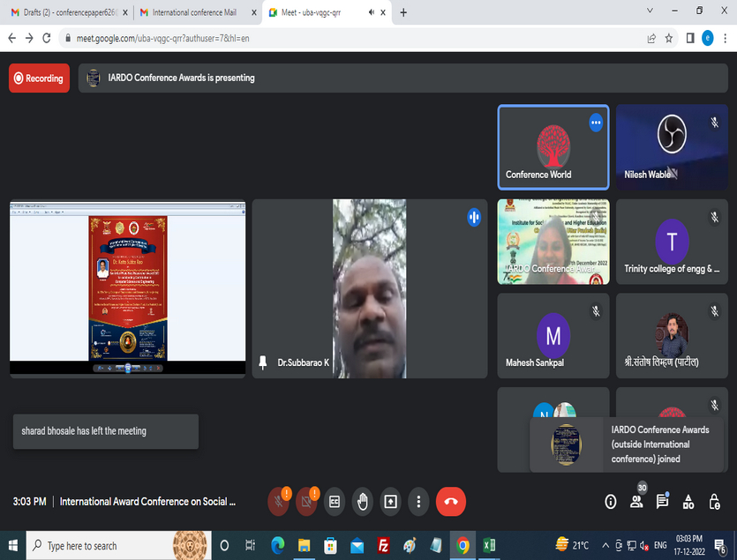Click the IARDO Conference Awards joined notification
The width and height of the screenshot is (737, 560).
point(627,444)
